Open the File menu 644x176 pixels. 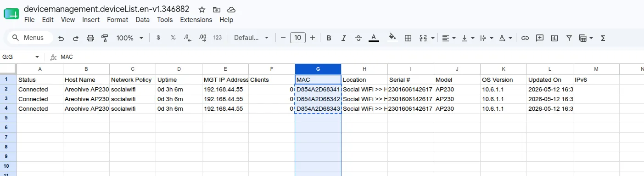(29, 20)
